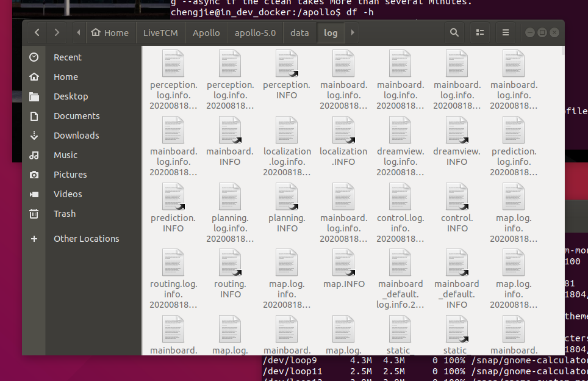Open Trash from the sidebar
This screenshot has height=381, width=588.
click(65, 213)
